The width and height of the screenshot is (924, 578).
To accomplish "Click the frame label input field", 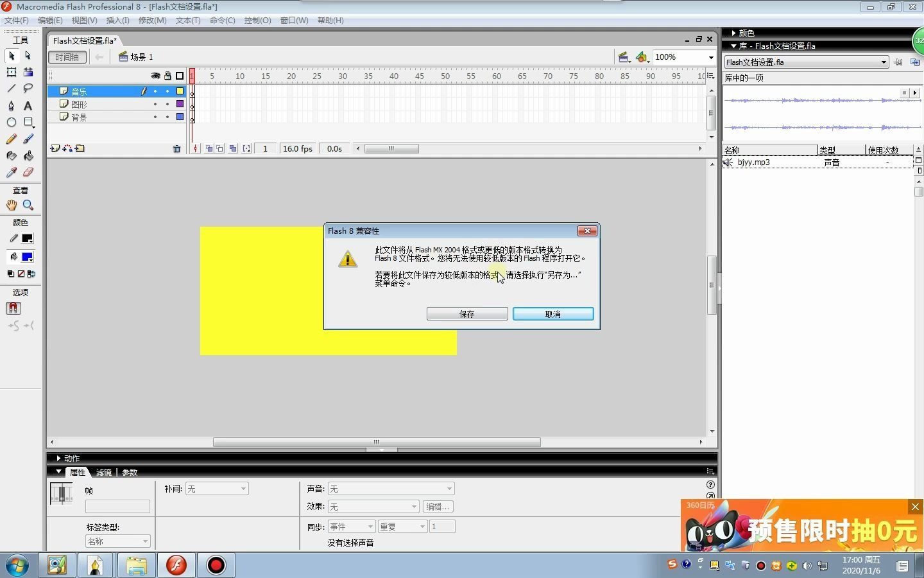I will (118, 507).
